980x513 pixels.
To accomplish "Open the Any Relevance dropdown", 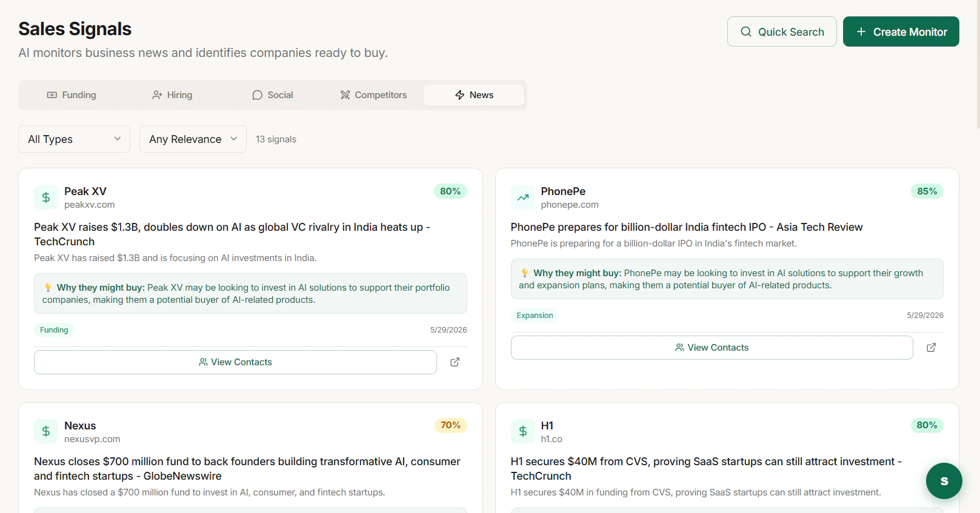I will 193,139.
